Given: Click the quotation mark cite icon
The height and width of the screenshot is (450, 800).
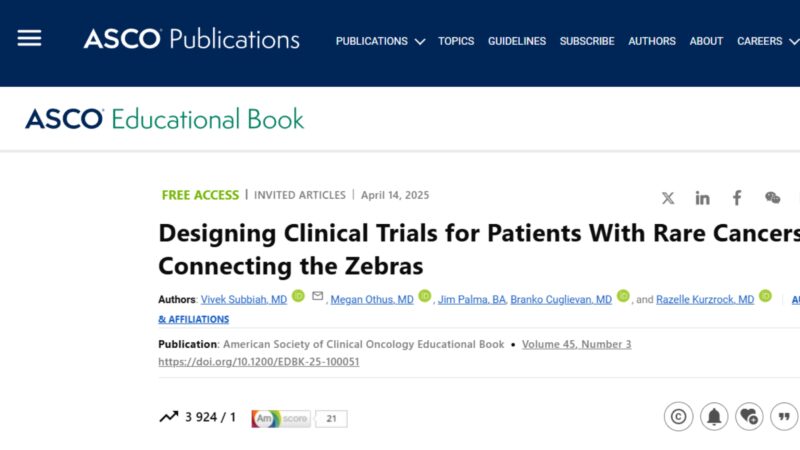Looking at the screenshot, I should (784, 417).
